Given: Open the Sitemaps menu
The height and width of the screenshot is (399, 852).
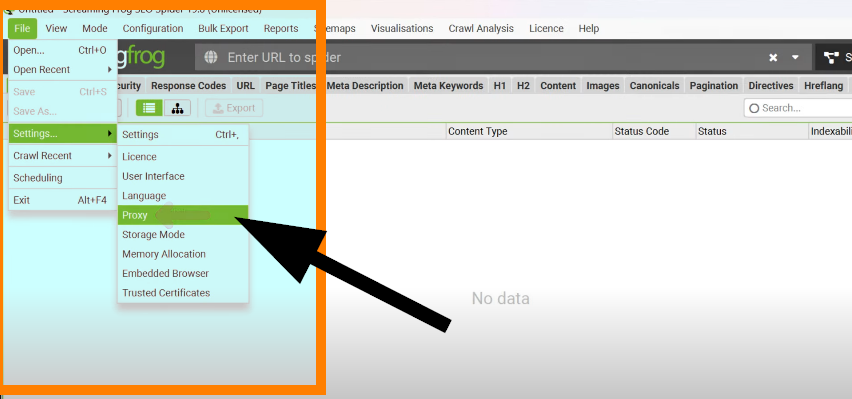Looking at the screenshot, I should click(x=335, y=28).
